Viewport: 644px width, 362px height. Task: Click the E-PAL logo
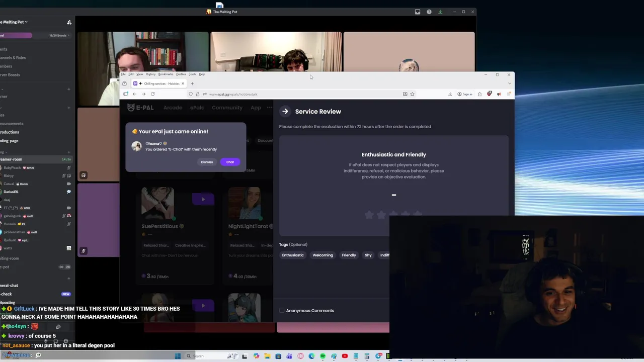[x=140, y=108]
